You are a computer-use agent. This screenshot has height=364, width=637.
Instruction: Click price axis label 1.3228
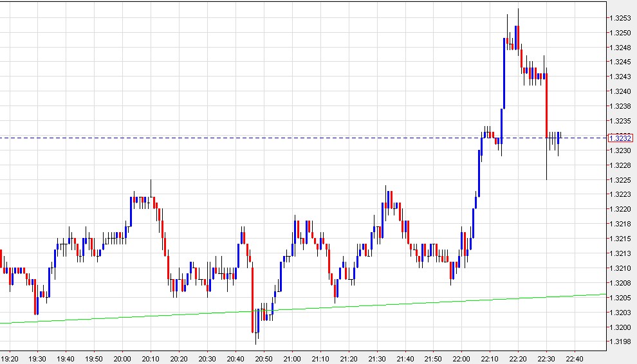[620, 165]
